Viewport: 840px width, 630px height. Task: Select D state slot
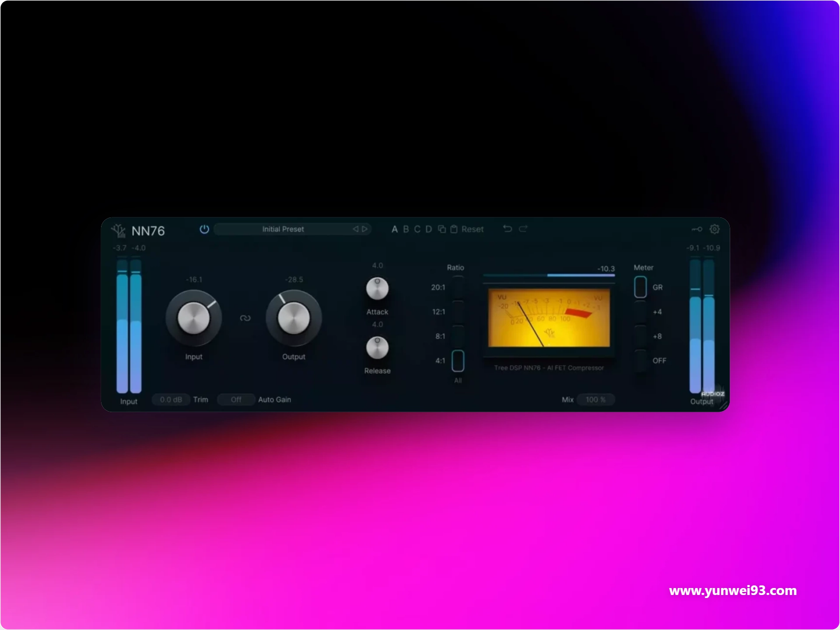[429, 229]
